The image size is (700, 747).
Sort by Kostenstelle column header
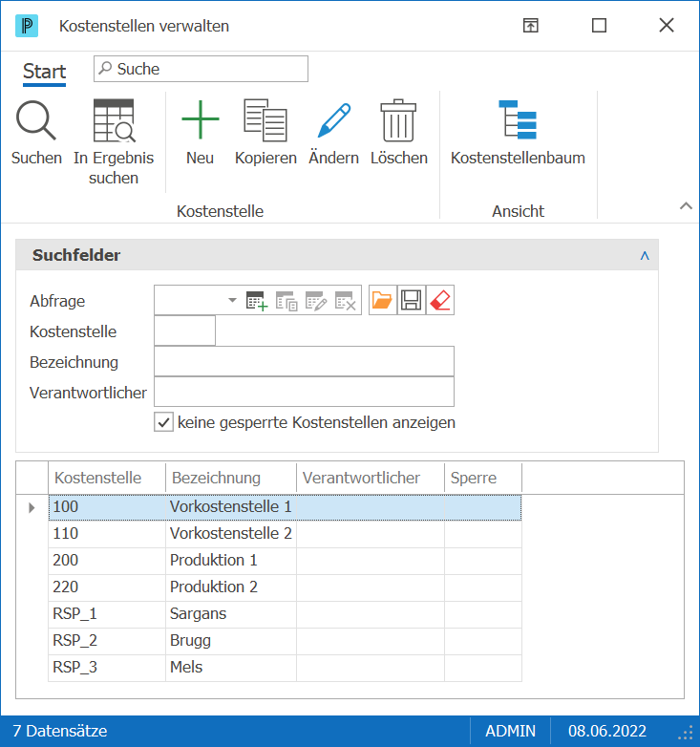(x=107, y=478)
